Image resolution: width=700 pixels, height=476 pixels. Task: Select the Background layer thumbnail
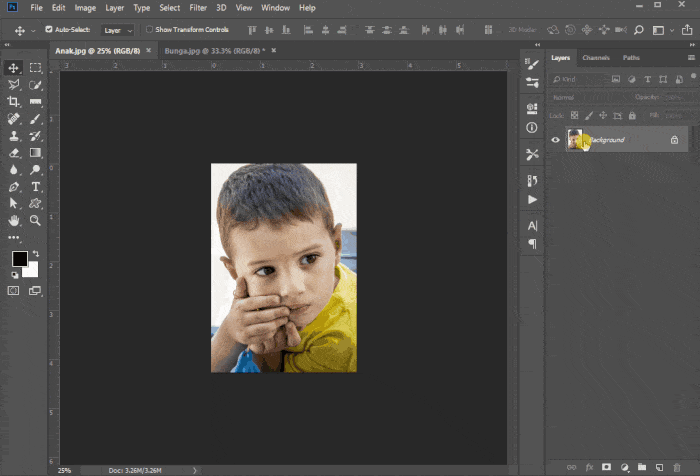click(x=575, y=140)
